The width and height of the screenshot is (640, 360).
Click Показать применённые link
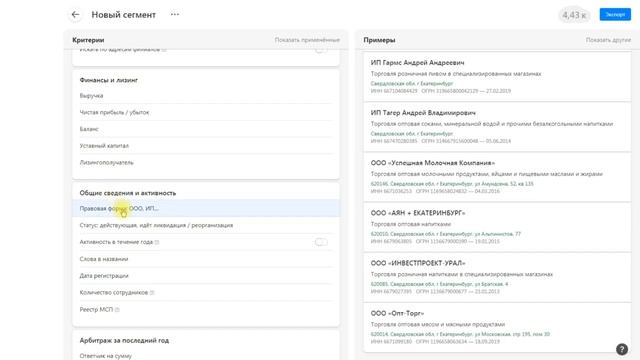(x=307, y=40)
